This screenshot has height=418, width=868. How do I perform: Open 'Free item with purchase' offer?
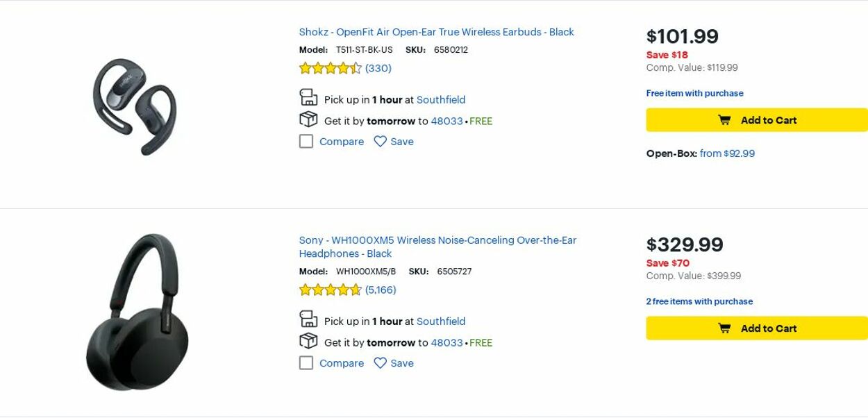[694, 93]
